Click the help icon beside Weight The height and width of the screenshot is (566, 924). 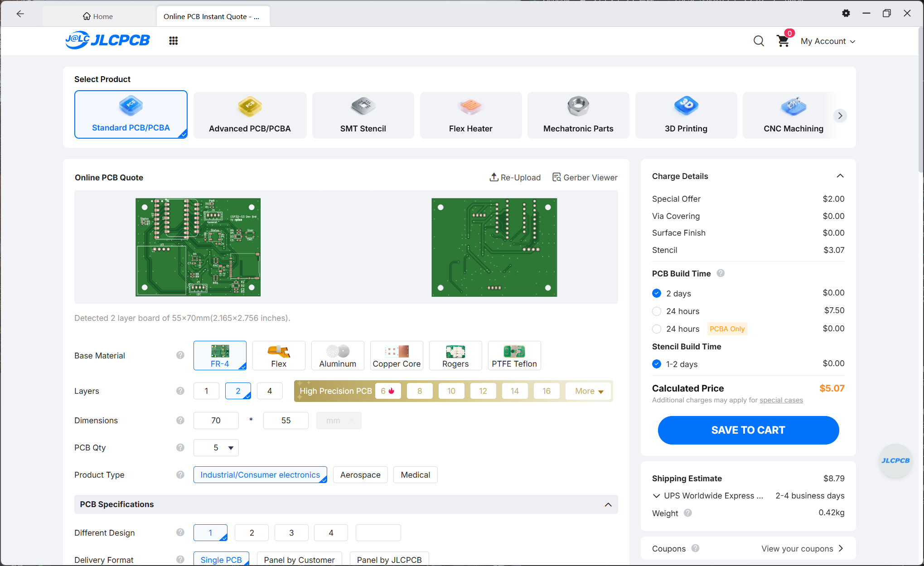687,513
